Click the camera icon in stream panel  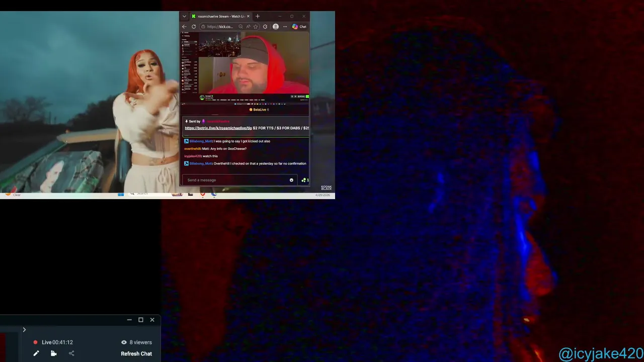pyautogui.click(x=53, y=353)
